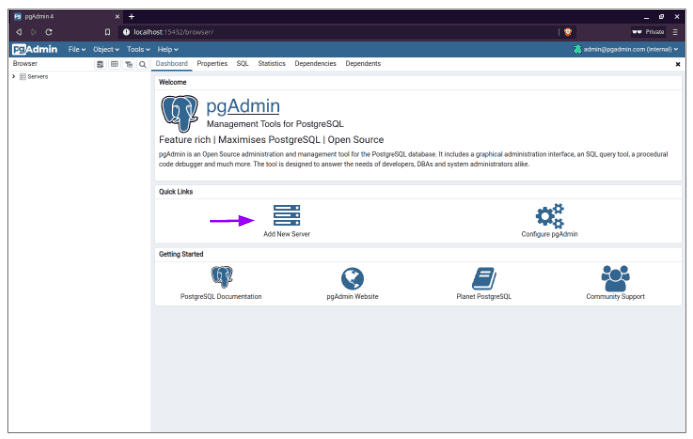Click the Getting Started section heading
This screenshot has width=693, height=439.
[x=181, y=254]
